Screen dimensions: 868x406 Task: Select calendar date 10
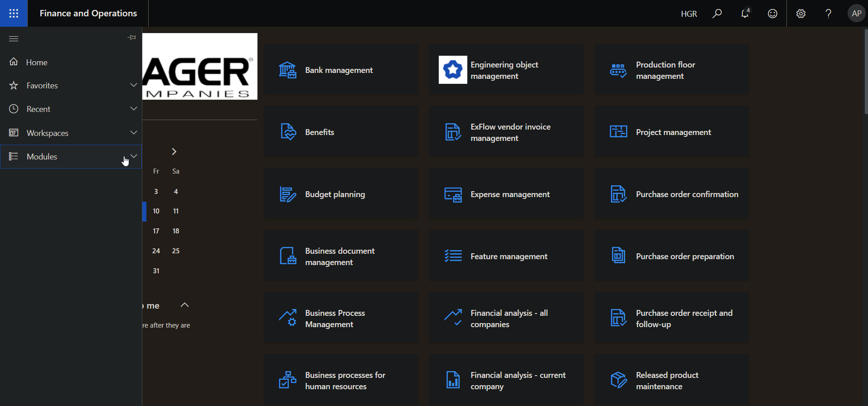point(156,211)
